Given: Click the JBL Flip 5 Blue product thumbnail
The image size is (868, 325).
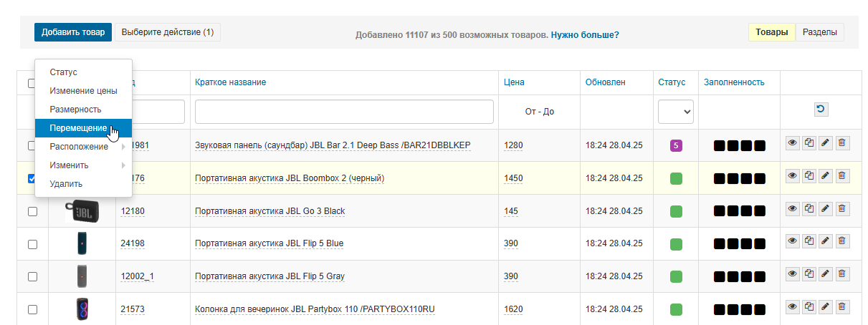Looking at the screenshot, I should [82, 243].
